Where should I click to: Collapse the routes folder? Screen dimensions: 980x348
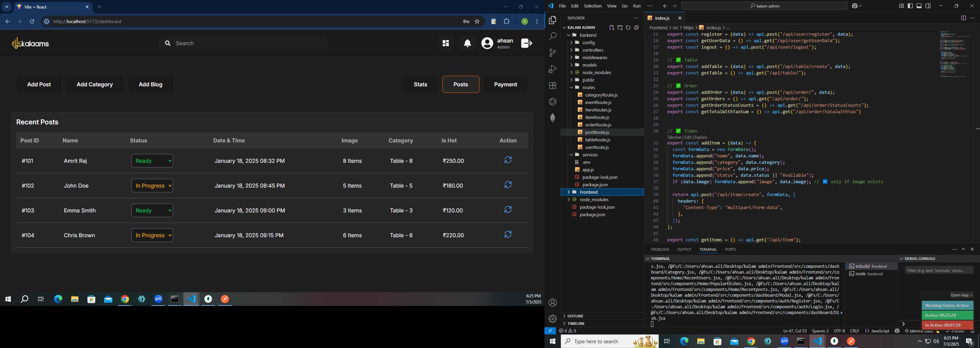coord(602,87)
